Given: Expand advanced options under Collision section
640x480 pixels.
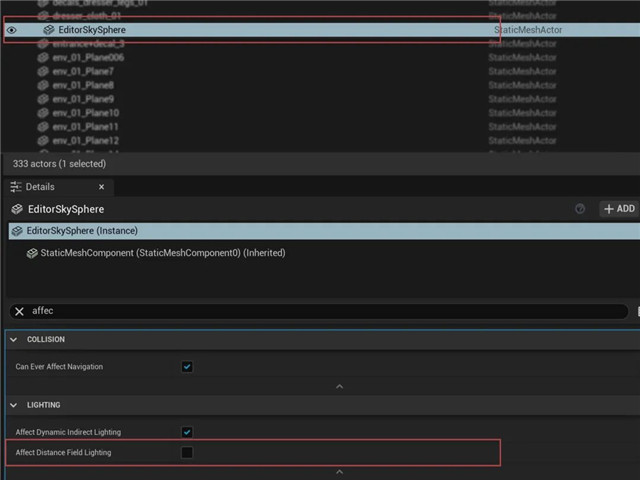Looking at the screenshot, I should pyautogui.click(x=339, y=386).
